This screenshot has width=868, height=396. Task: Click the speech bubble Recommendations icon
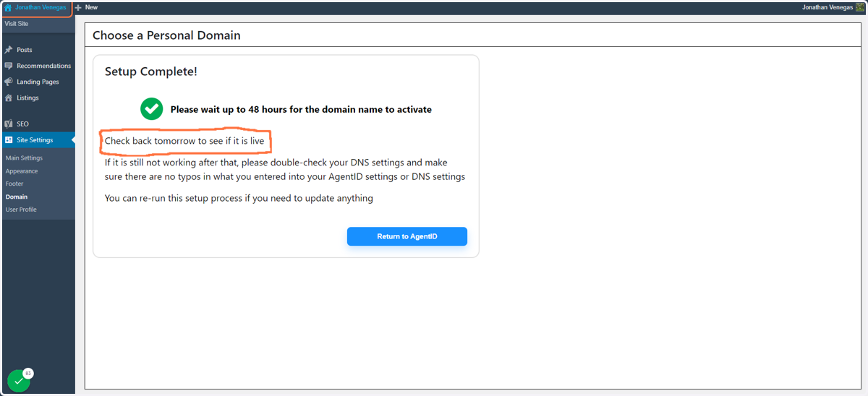(x=9, y=66)
